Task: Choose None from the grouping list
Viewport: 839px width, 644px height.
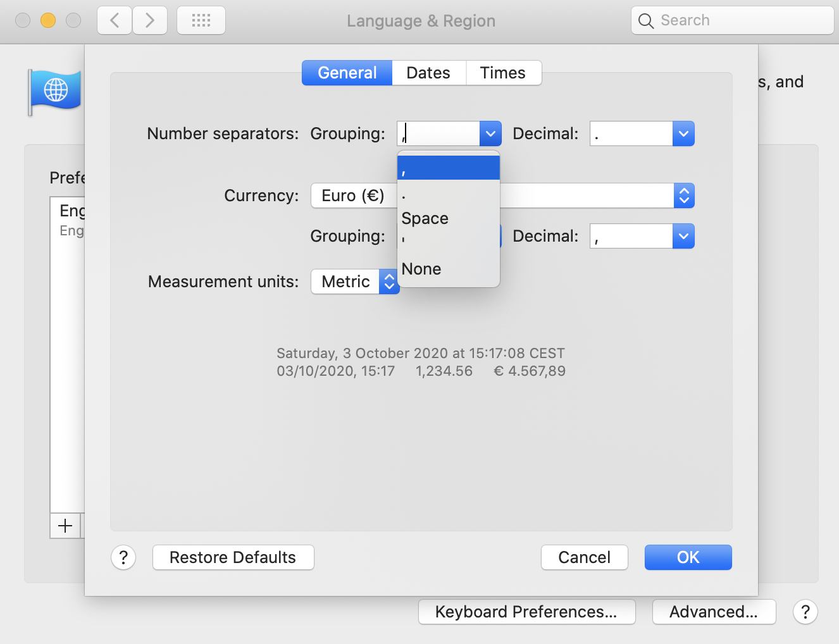Action: coord(421,269)
